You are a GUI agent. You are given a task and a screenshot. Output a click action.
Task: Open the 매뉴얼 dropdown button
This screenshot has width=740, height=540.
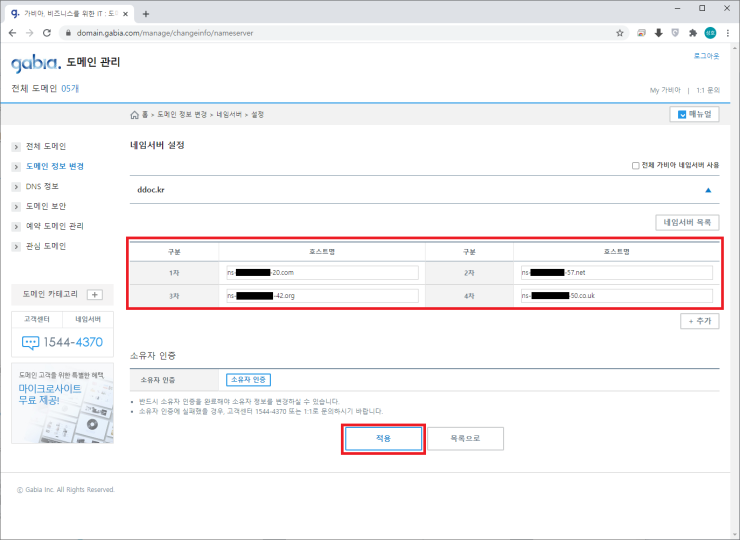tap(694, 114)
